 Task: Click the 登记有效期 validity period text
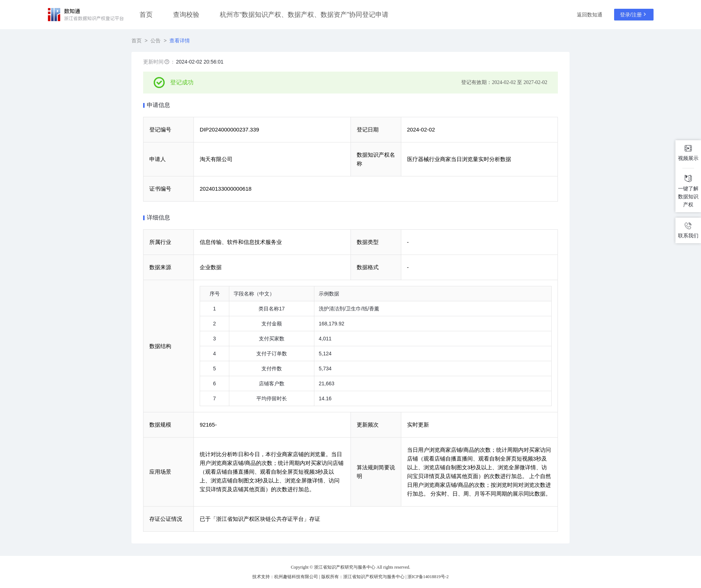tap(504, 83)
